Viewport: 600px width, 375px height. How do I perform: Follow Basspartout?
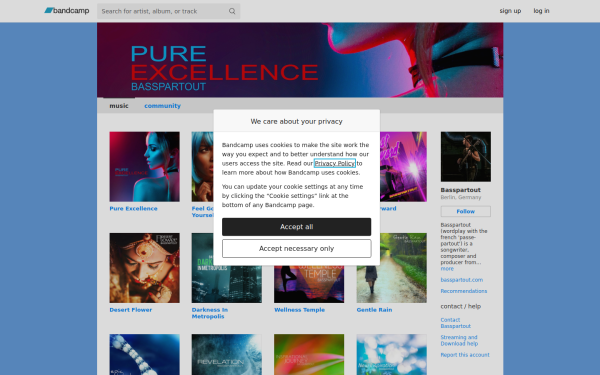click(x=466, y=211)
